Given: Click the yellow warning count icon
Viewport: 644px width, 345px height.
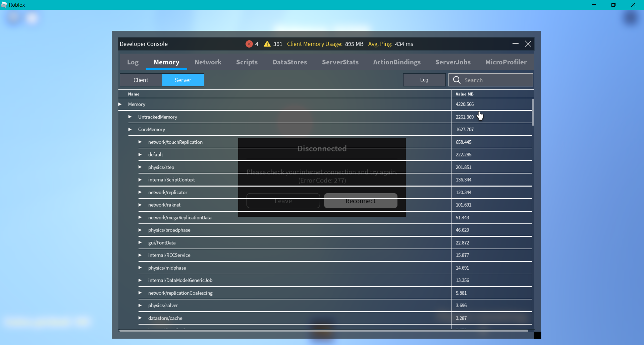Looking at the screenshot, I should click(x=267, y=44).
